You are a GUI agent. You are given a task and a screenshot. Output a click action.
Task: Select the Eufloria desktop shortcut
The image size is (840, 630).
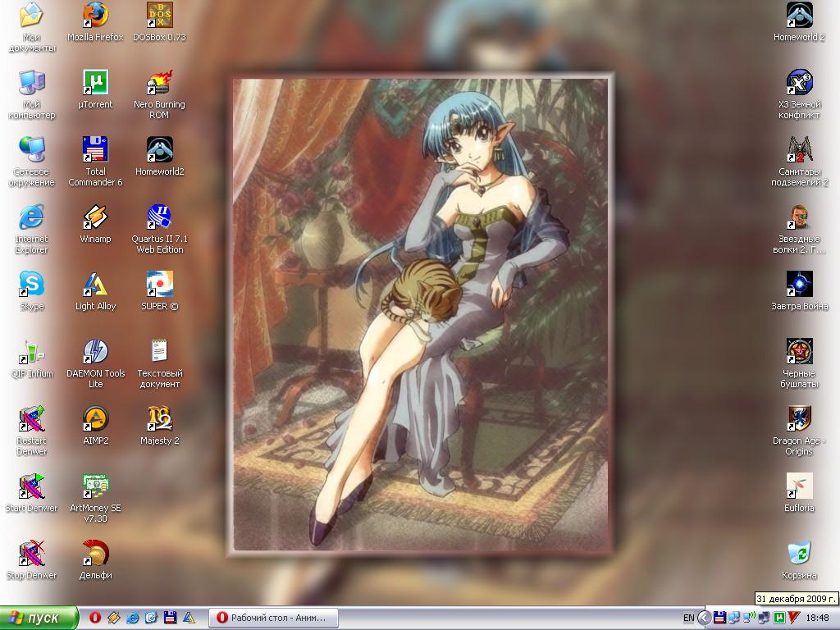click(799, 494)
